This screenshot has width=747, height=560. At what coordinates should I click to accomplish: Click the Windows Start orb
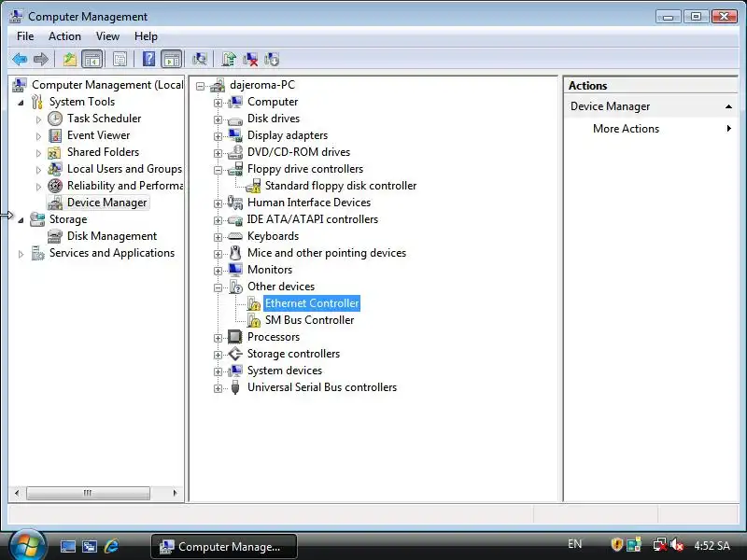(26, 545)
